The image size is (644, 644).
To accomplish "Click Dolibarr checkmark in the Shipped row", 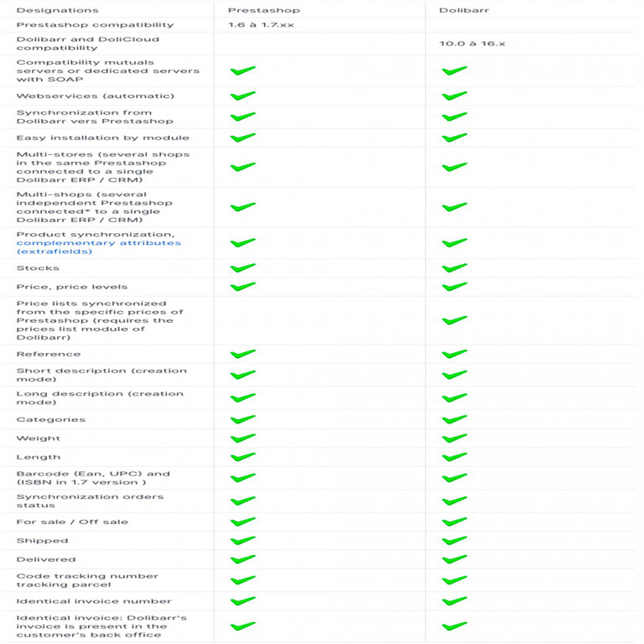I will tap(454, 541).
